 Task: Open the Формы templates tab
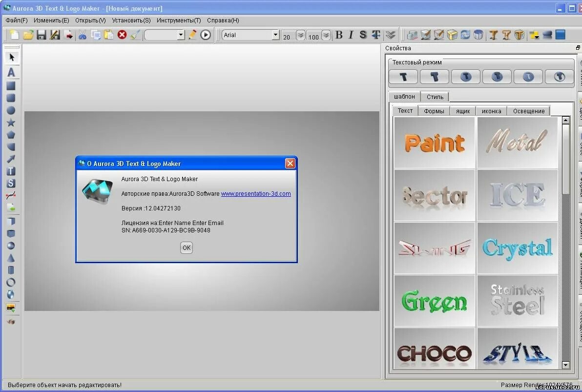click(434, 111)
